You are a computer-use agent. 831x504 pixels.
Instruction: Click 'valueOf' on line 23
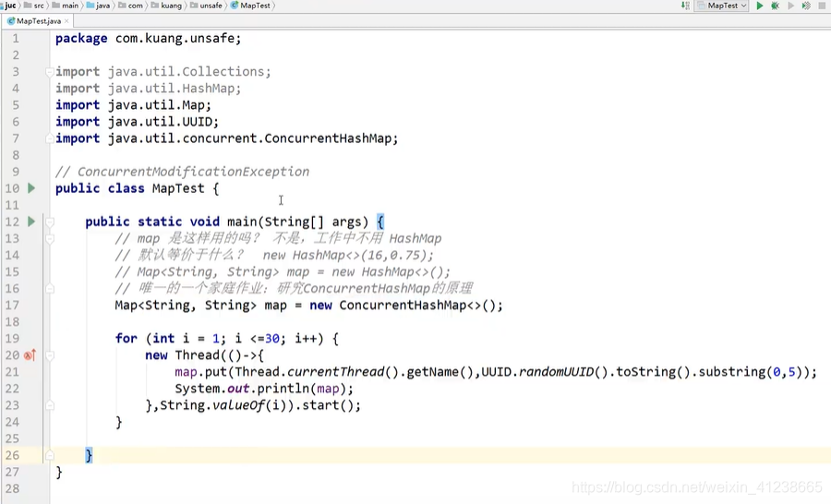point(238,405)
